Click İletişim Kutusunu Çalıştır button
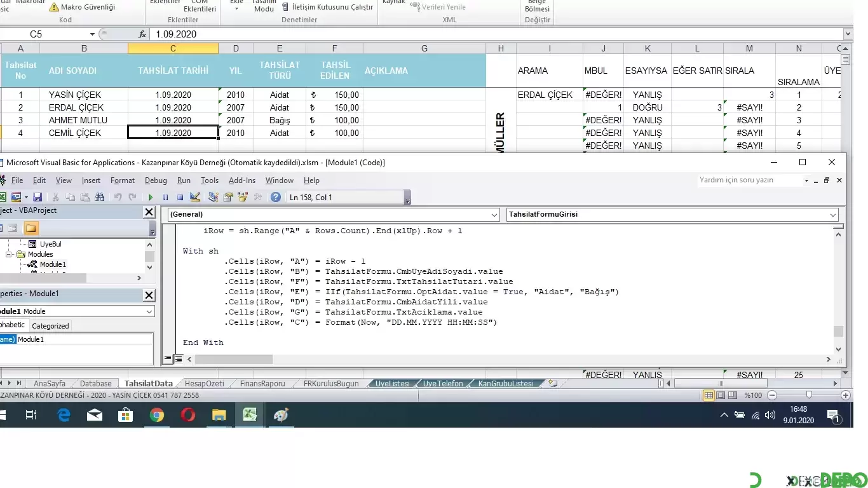 tap(327, 7)
